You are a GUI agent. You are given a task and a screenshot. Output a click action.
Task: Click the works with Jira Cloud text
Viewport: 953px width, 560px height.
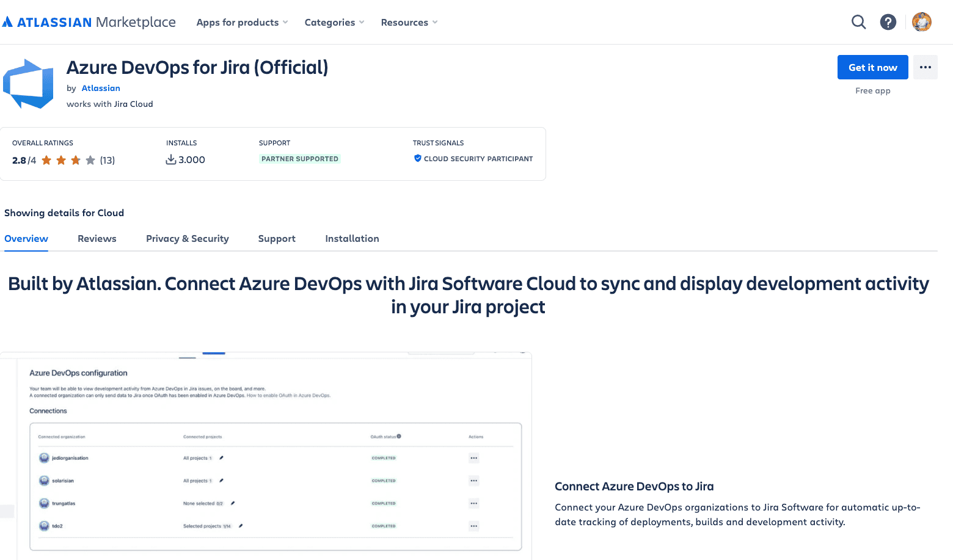coord(110,104)
